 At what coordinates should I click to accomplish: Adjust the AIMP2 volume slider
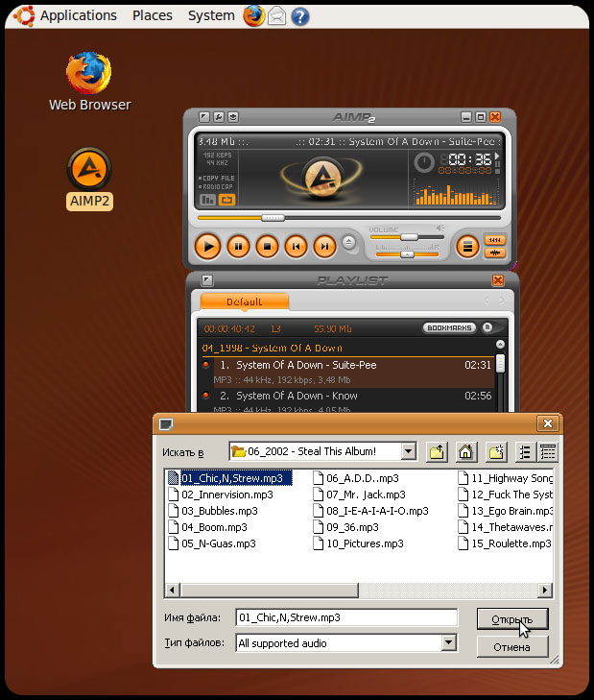(x=409, y=237)
